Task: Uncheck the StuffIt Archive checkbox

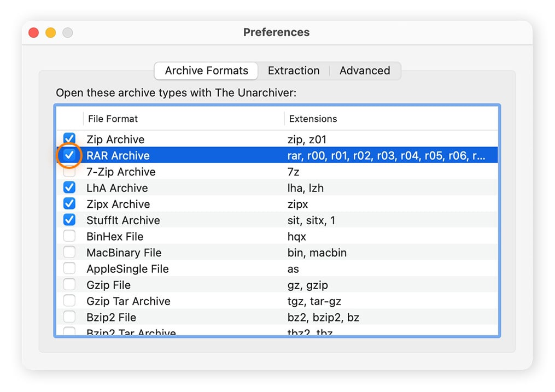Action: click(x=69, y=220)
